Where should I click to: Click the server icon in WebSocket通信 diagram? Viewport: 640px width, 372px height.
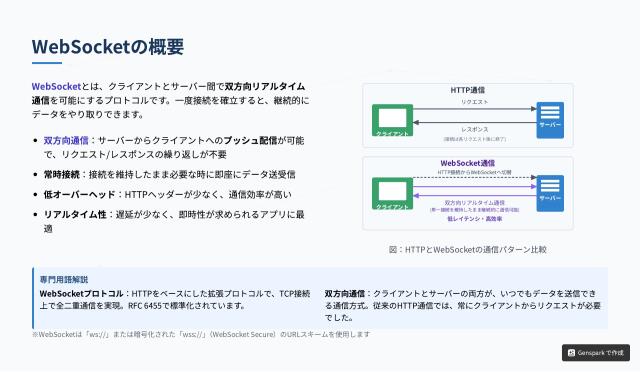point(550,194)
